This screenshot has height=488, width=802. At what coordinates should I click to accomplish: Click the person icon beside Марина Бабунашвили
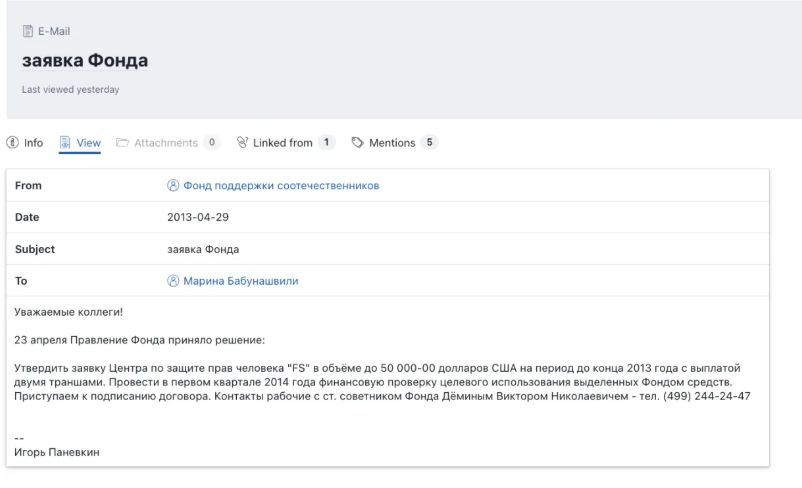(173, 280)
